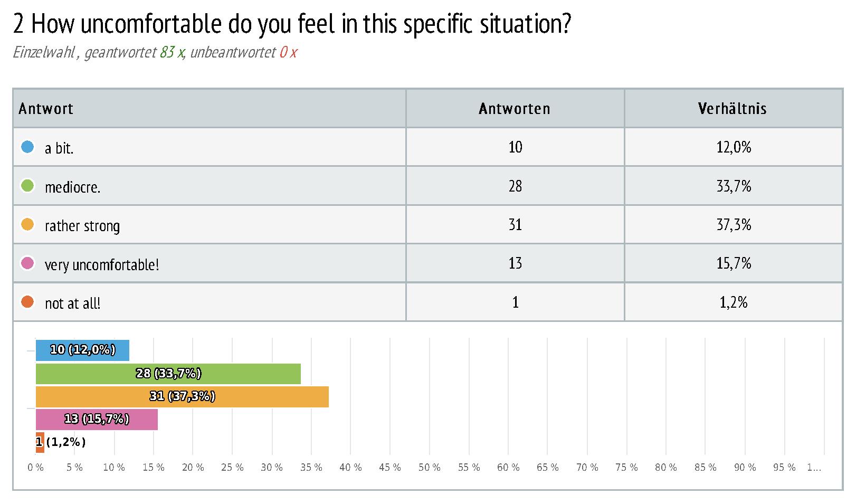
Task: Click the 'rather strong' answer row label
Action: 82,226
